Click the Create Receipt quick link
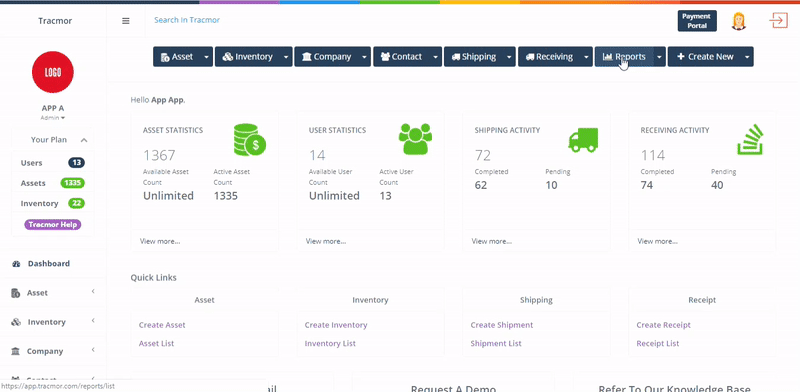This screenshot has width=800, height=392. coord(664,325)
